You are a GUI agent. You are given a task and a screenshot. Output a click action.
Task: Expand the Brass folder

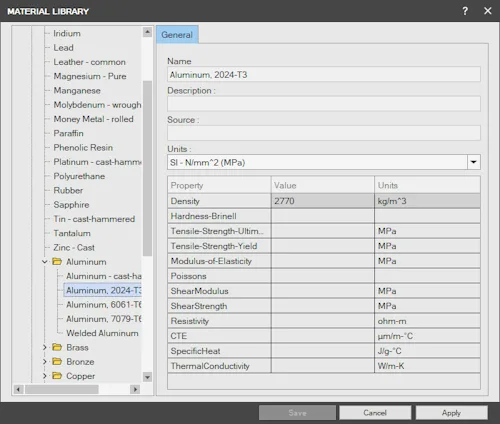pyautogui.click(x=45, y=347)
